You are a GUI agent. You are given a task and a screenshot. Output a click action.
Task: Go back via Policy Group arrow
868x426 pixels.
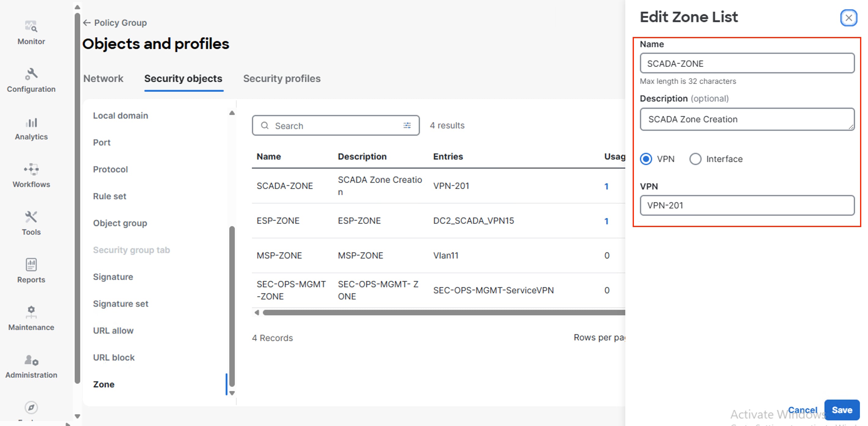click(x=87, y=23)
